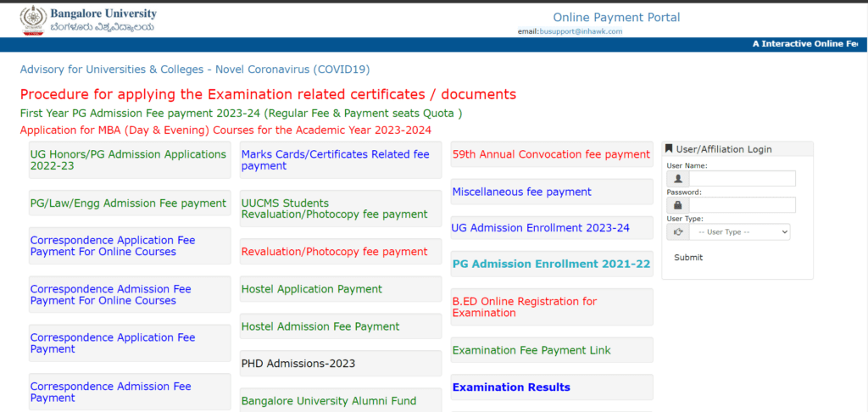Open Marks Cards/Certificates Related fee payment
This screenshot has height=412, width=868.
coord(336,160)
